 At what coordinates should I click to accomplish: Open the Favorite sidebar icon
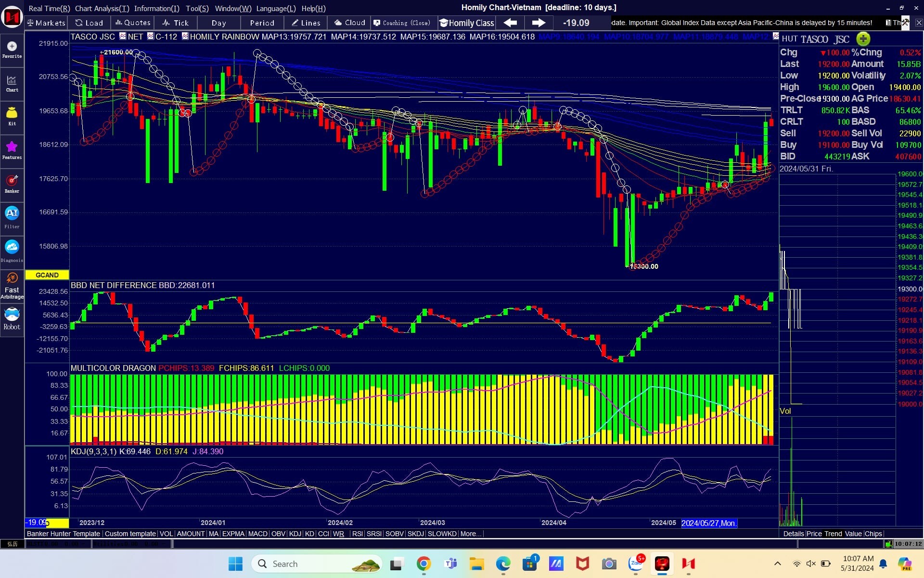(12, 50)
